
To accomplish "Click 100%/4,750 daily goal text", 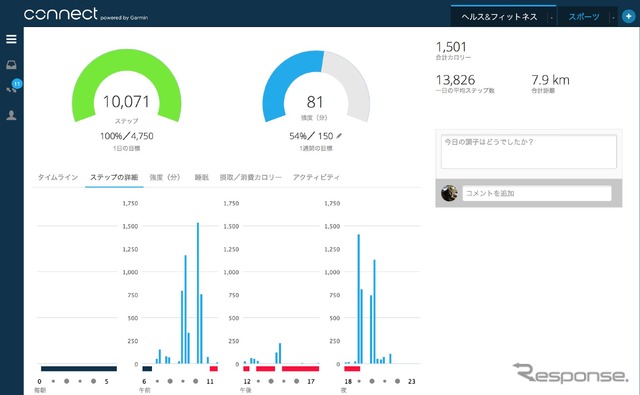I will 127,136.
